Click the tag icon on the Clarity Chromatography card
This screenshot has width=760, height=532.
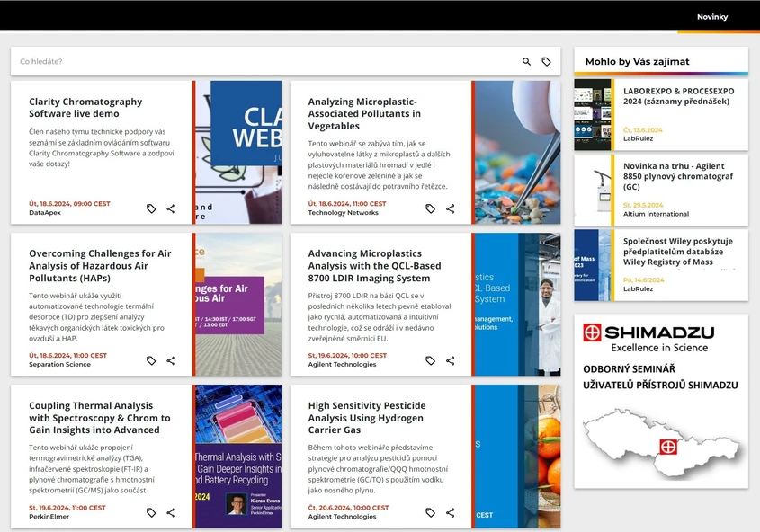tap(150, 208)
